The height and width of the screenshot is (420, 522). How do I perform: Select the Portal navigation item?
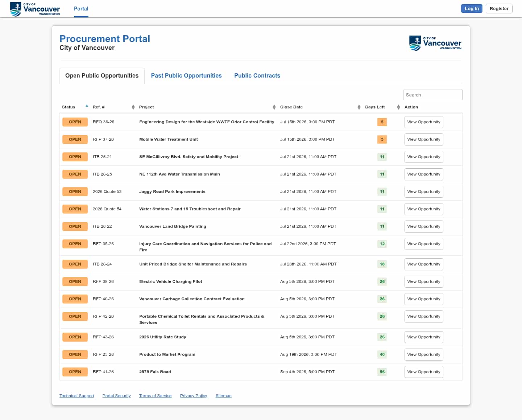pos(81,9)
